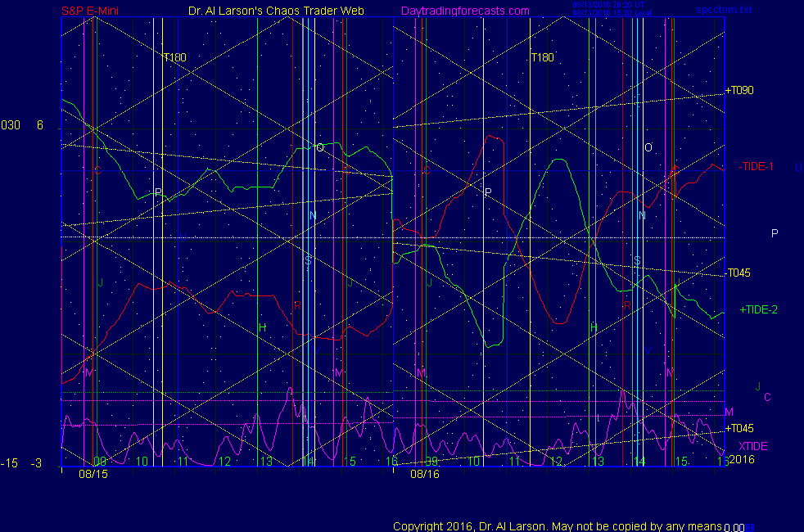
Task: Click the S&P E-Mini chart title
Action: point(92,11)
